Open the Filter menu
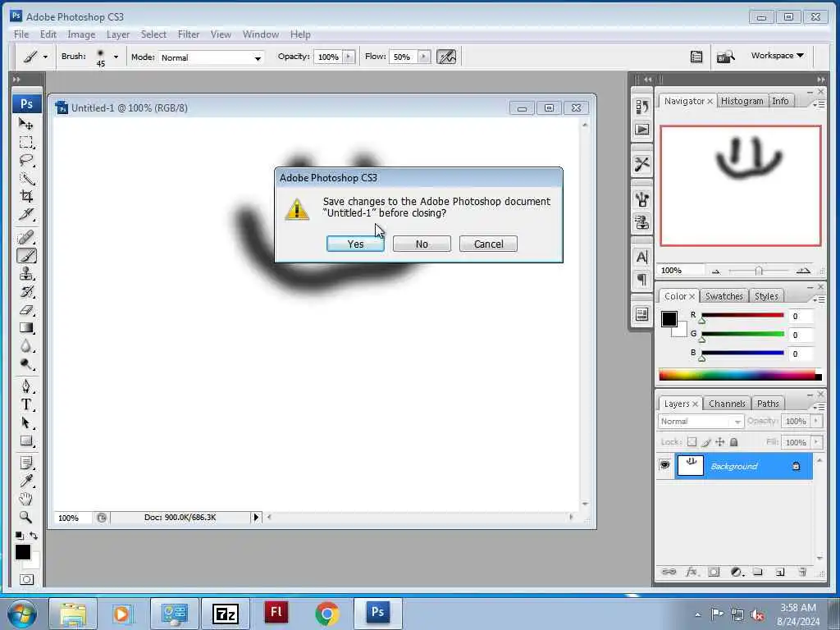This screenshot has width=840, height=630. click(189, 34)
